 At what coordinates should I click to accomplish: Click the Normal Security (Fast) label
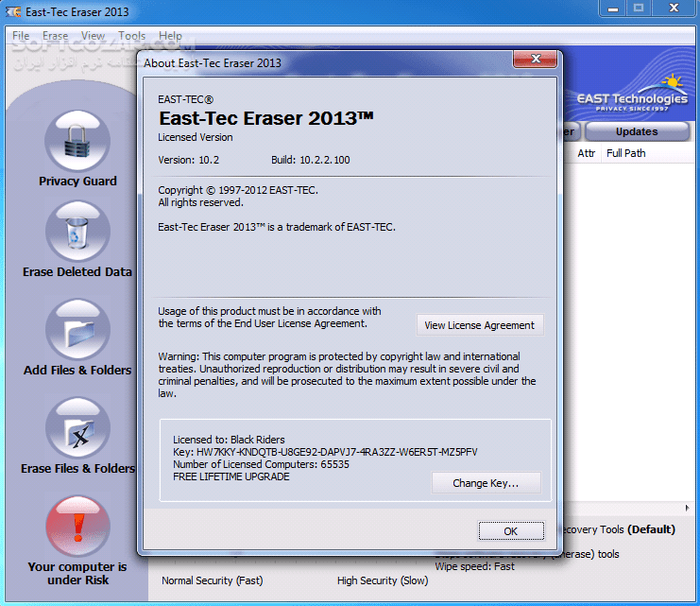pyautogui.click(x=212, y=580)
